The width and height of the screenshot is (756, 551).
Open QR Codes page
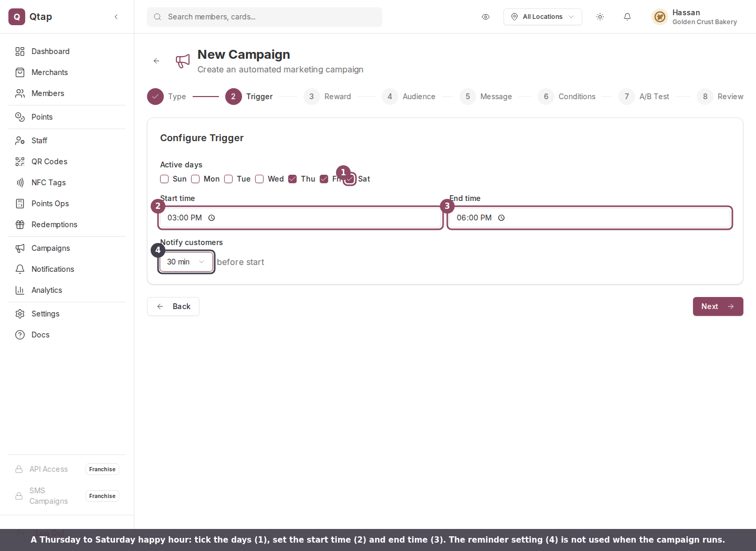67,162
